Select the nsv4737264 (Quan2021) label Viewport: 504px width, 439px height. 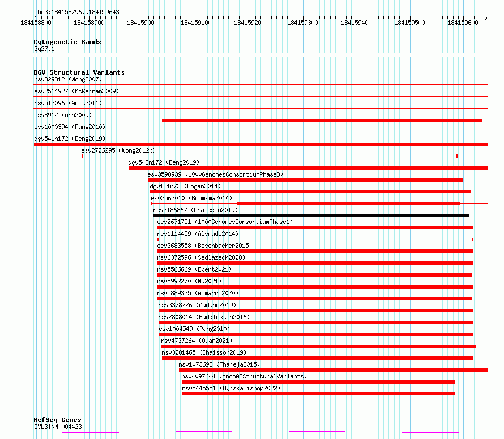coord(197,341)
